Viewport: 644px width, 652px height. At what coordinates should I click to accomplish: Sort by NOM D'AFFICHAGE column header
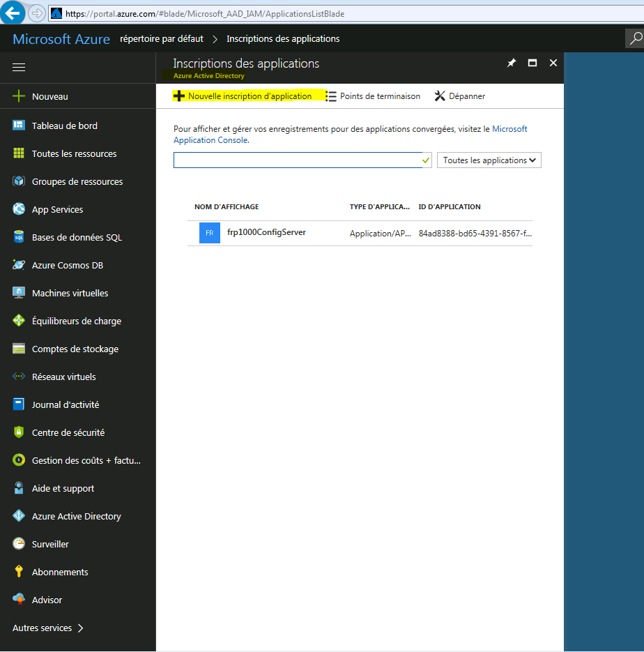[x=227, y=206]
